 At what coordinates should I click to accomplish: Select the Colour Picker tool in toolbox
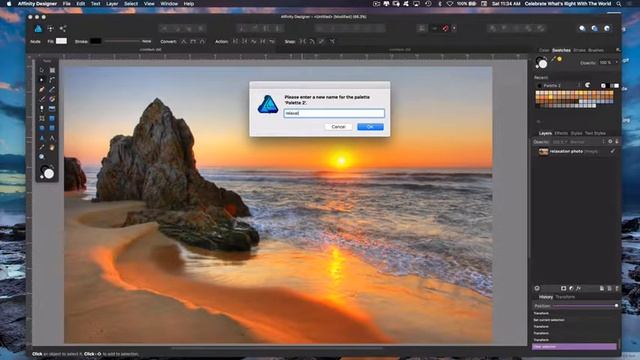pos(42,147)
